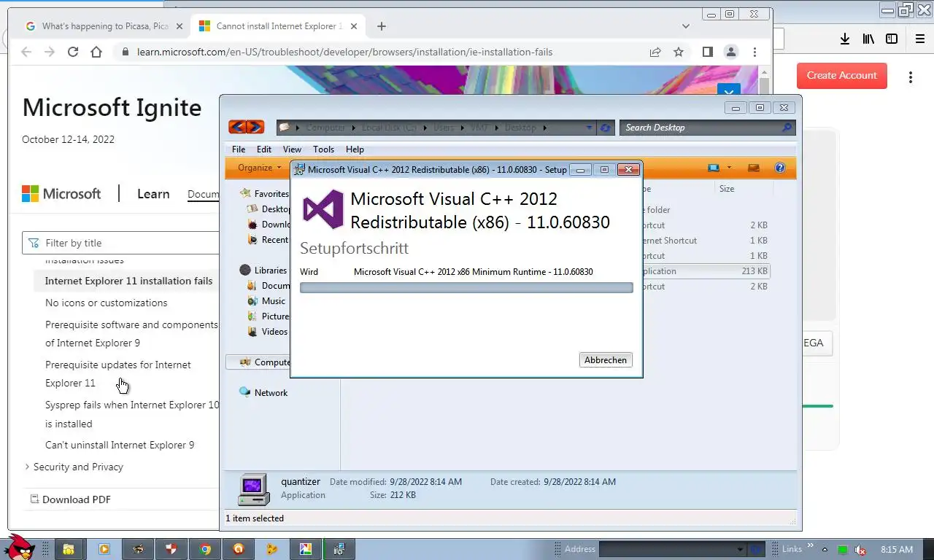Viewport: 934px width, 560px height.
Task: Open Chrome's side panel icon
Action: pyautogui.click(x=707, y=52)
